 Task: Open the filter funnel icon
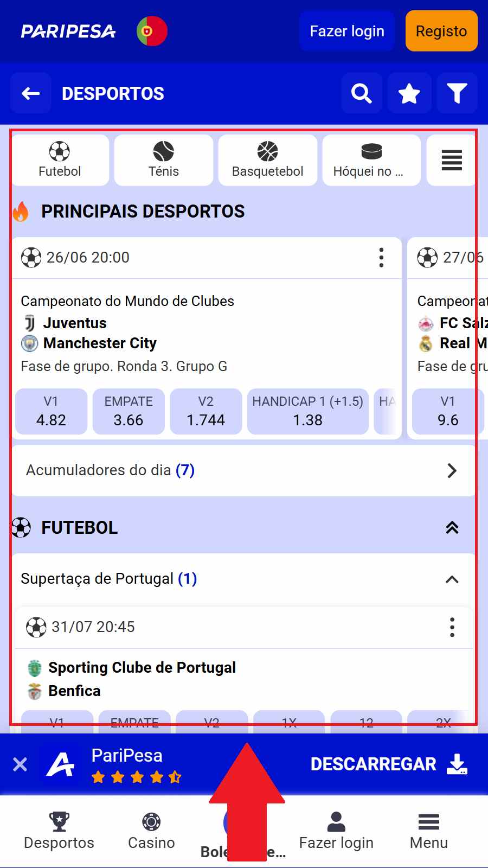coord(457,93)
